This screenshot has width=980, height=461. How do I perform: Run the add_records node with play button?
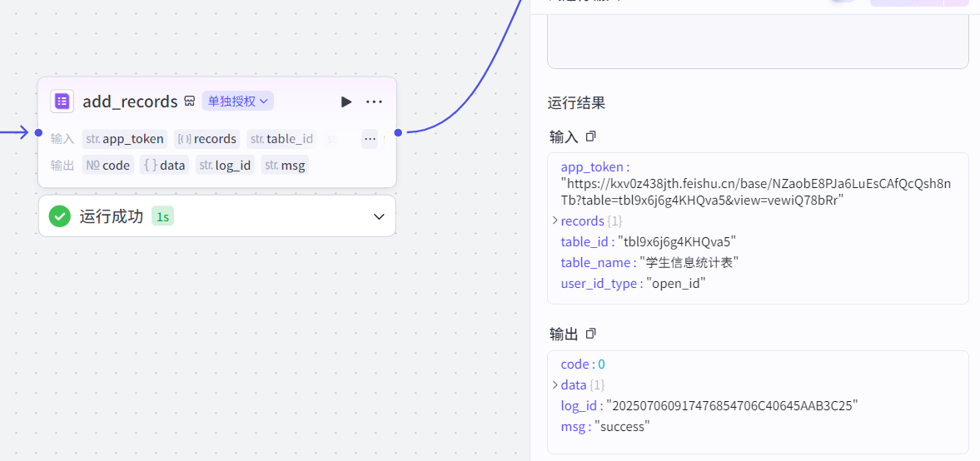tap(346, 102)
